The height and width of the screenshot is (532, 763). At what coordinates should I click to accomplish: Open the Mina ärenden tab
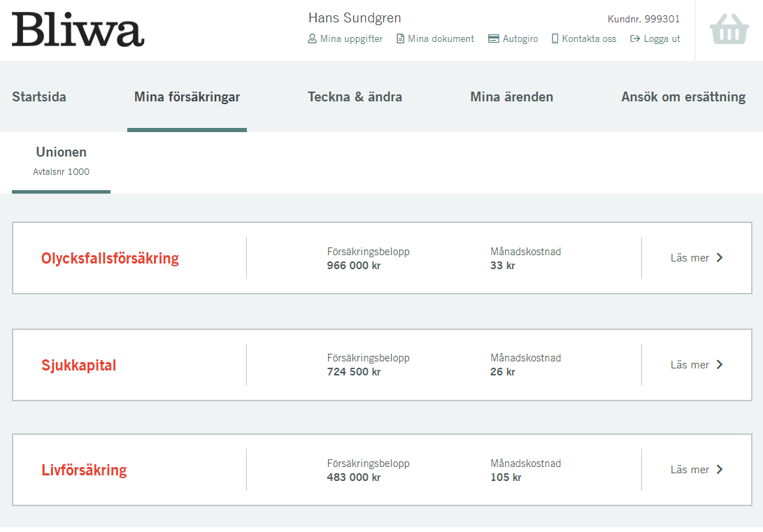coord(511,96)
